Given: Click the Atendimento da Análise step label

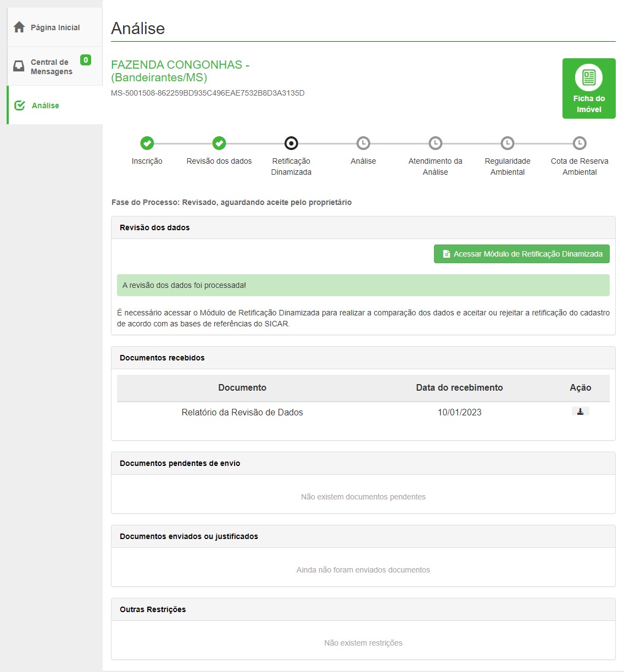Looking at the screenshot, I should [436, 166].
